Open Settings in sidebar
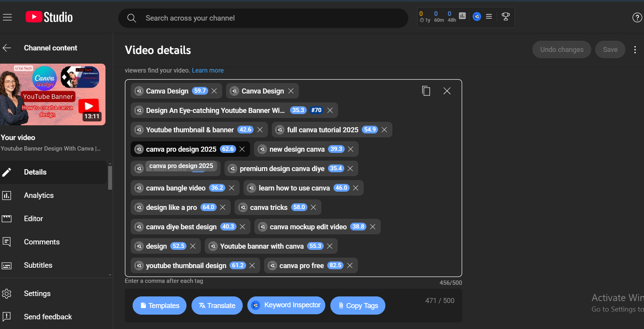The image size is (644, 329). (x=54, y=294)
